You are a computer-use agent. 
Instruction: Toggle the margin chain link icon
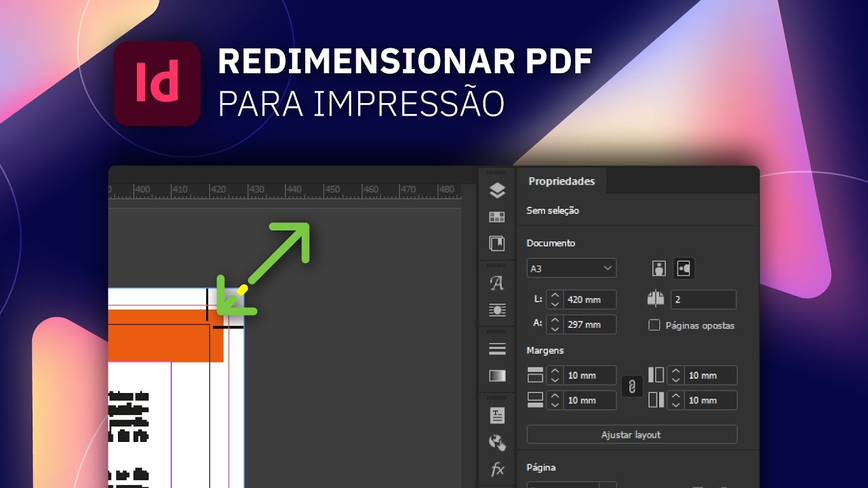[x=632, y=387]
